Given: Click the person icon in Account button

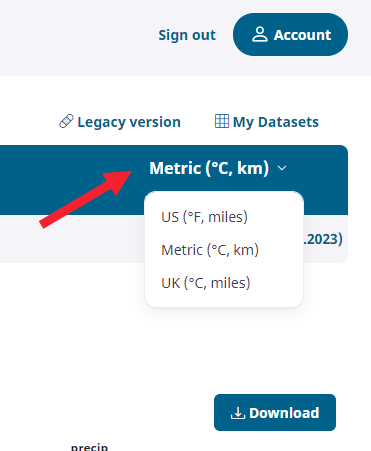Looking at the screenshot, I should click(260, 34).
